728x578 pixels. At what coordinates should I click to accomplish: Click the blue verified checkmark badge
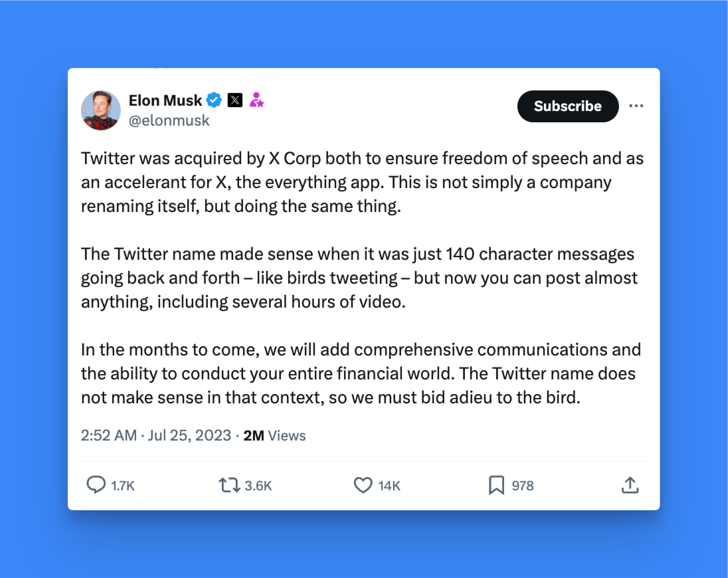point(214,100)
